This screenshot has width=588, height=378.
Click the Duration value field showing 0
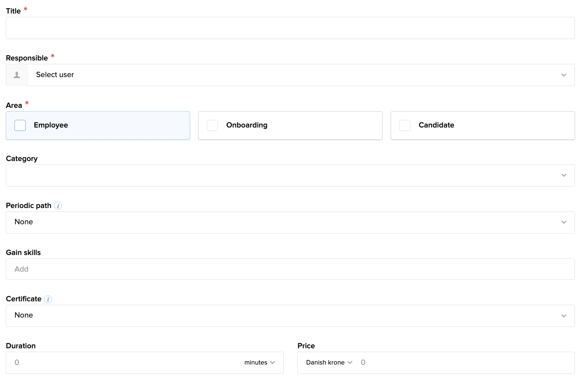[x=104, y=362]
